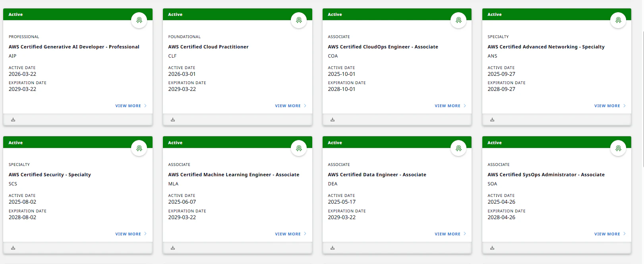Click the badge icon on the Security Specialty card

[139, 148]
